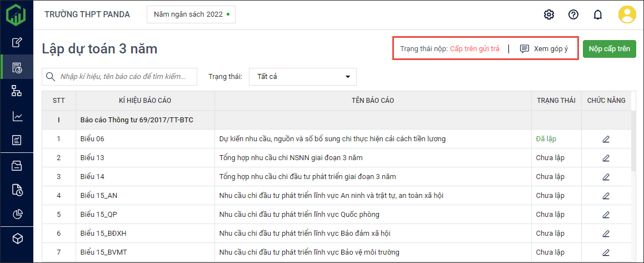Edit the Biểu 06 report row
This screenshot has width=644, height=263.
pos(606,139)
